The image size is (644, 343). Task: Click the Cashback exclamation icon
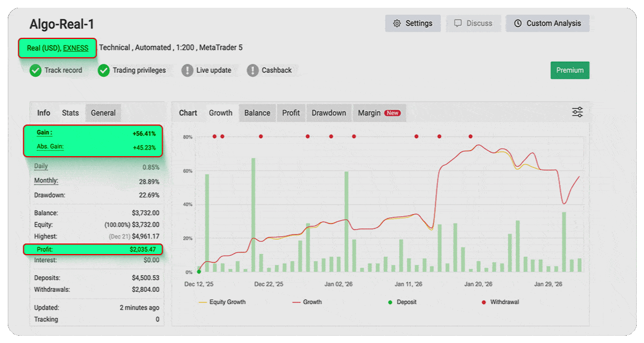(x=253, y=71)
